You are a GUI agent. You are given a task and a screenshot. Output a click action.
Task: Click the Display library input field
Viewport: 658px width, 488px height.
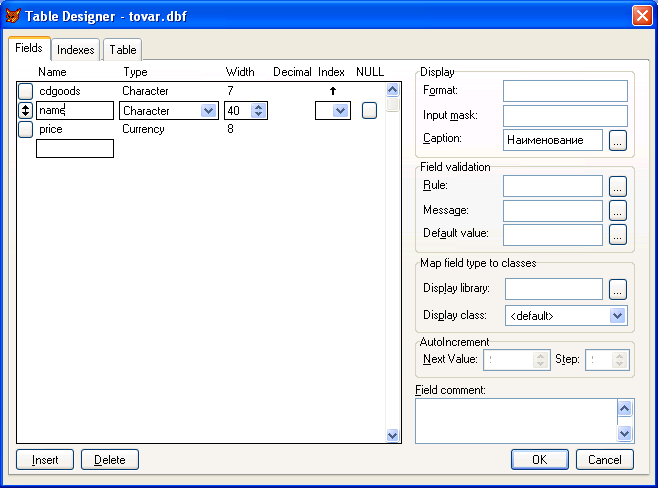554,289
